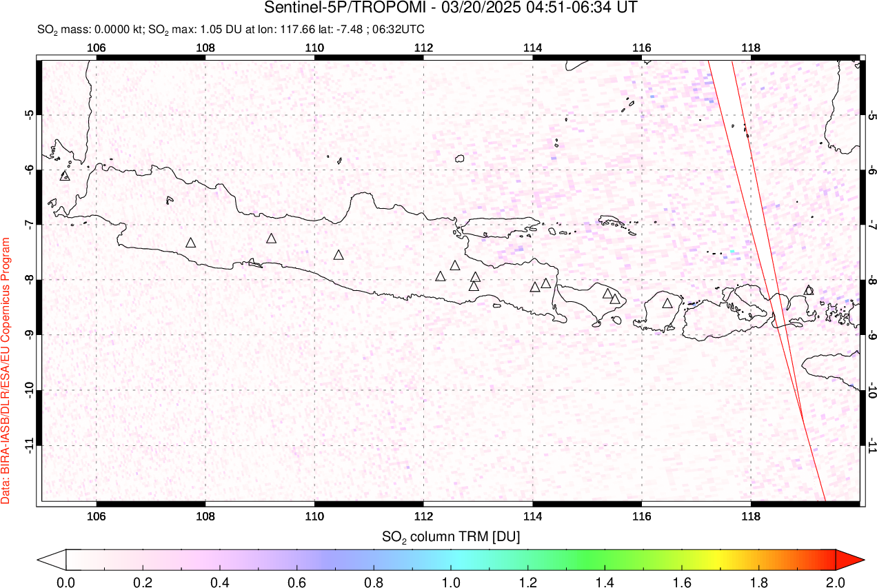The image size is (877, 588).
Task: Click the circled volcano triangle near 119°E (Sangeang Api)
Action: [809, 290]
